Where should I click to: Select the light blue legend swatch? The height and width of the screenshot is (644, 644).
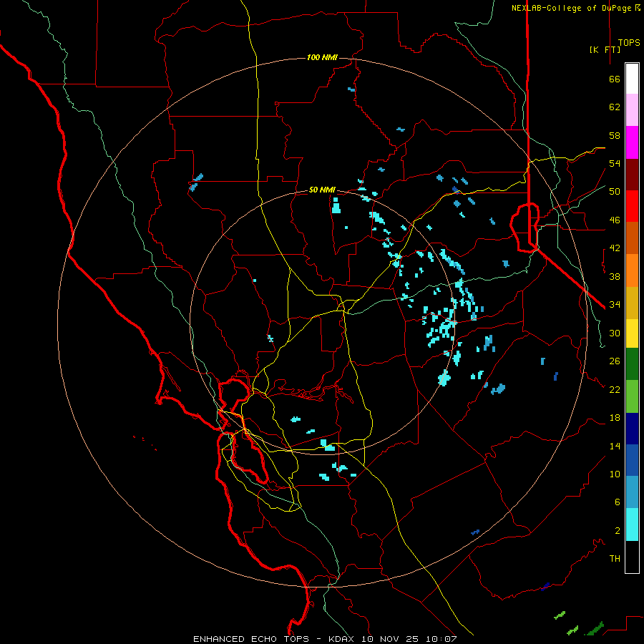pos(632,492)
